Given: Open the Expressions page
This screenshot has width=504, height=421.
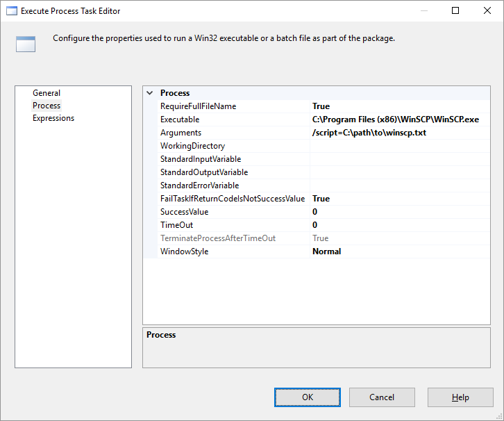Looking at the screenshot, I should click(53, 118).
